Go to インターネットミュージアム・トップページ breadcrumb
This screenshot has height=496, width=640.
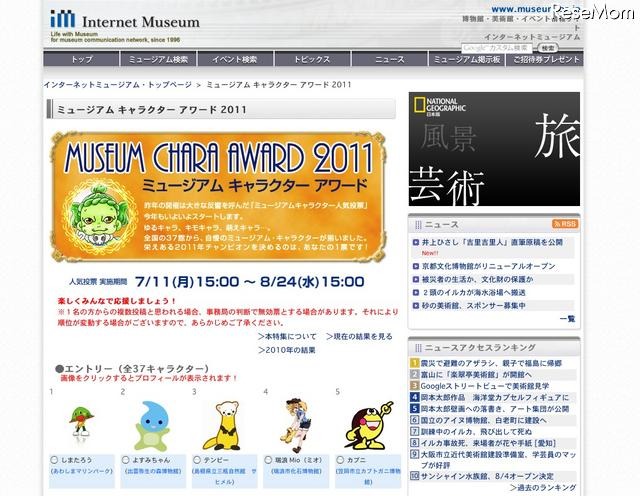[118, 85]
